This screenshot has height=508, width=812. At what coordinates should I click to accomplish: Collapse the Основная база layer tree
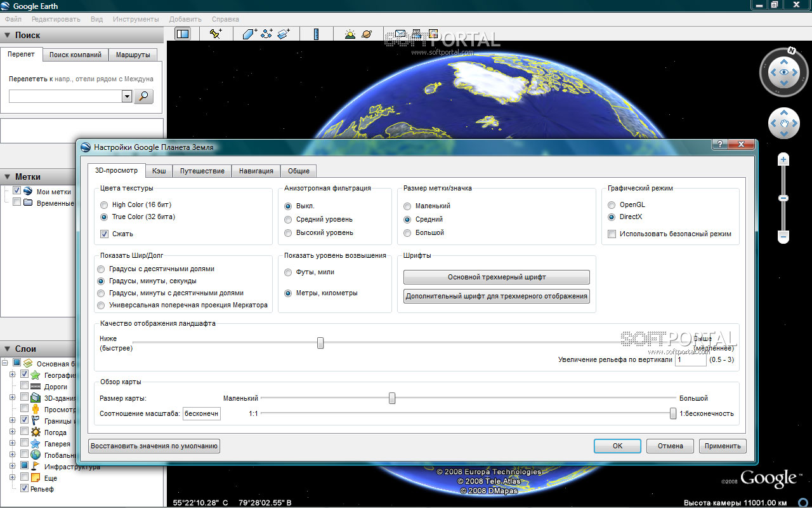click(5, 363)
